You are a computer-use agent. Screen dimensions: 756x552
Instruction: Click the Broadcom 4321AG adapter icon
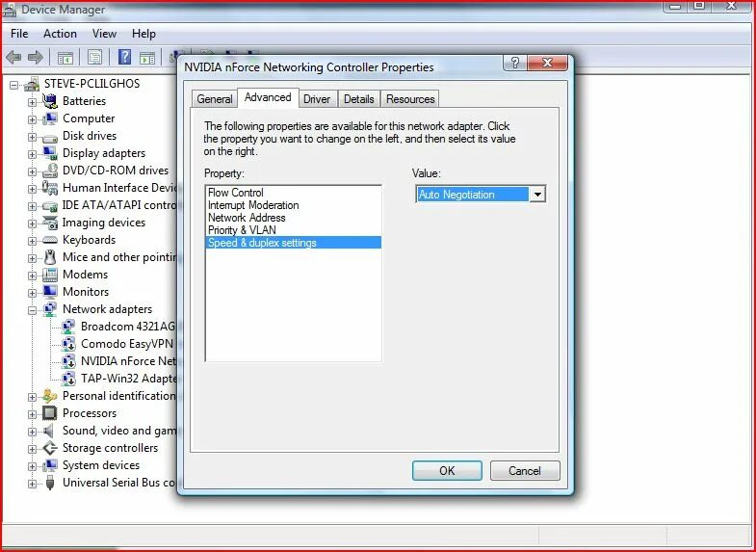(x=68, y=327)
